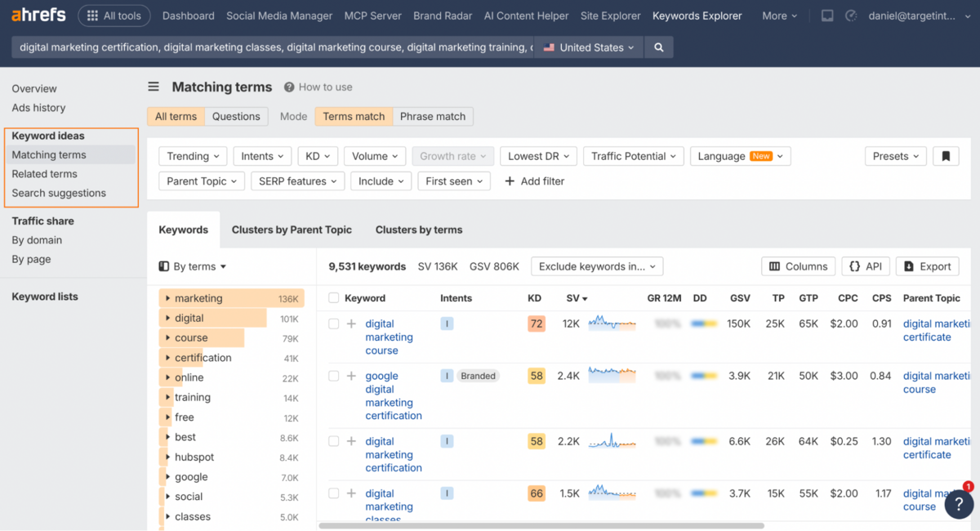Check the 'digital marketing certification' row checkbox
This screenshot has width=980, height=531.
point(333,442)
